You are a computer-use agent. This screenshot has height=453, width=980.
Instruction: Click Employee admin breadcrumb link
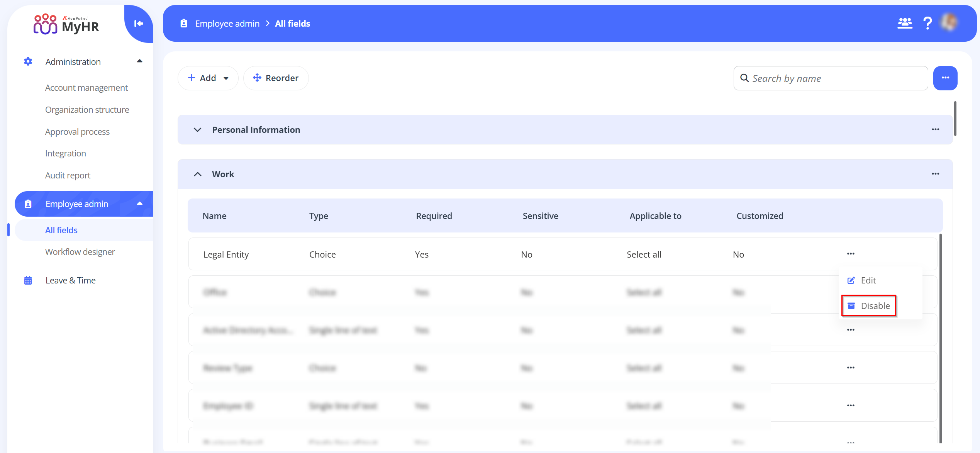tap(227, 24)
